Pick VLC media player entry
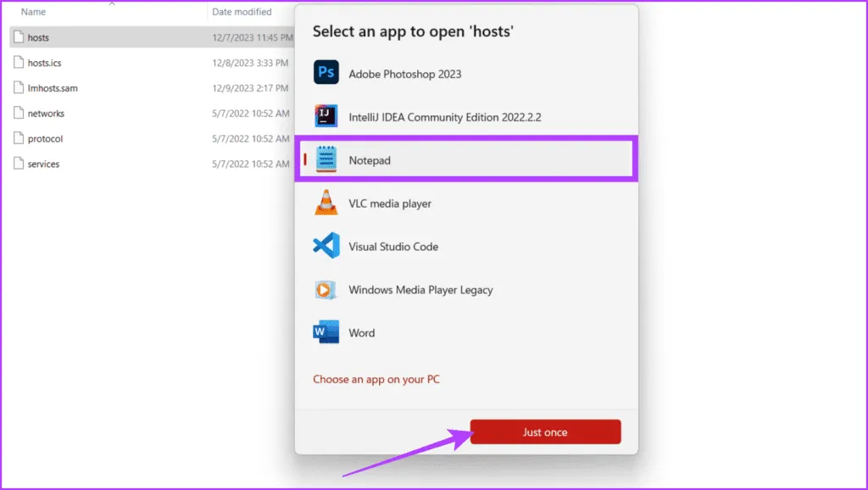Image resolution: width=868 pixels, height=490 pixels. point(390,203)
